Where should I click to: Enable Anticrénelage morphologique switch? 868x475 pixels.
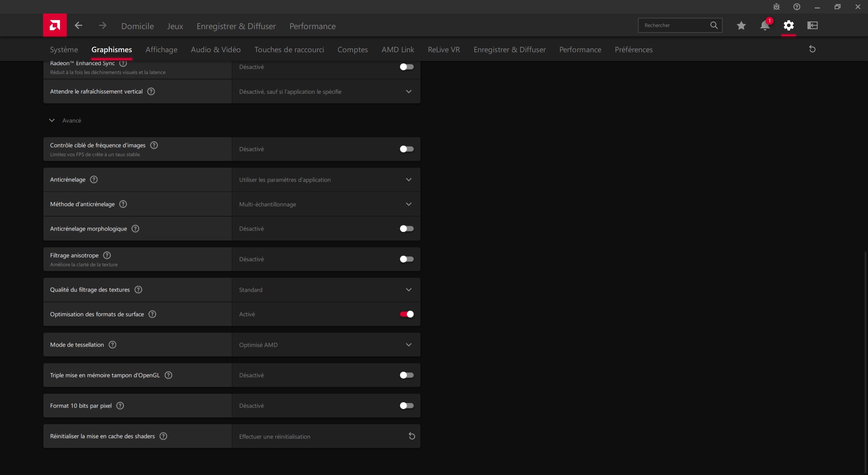pos(407,229)
